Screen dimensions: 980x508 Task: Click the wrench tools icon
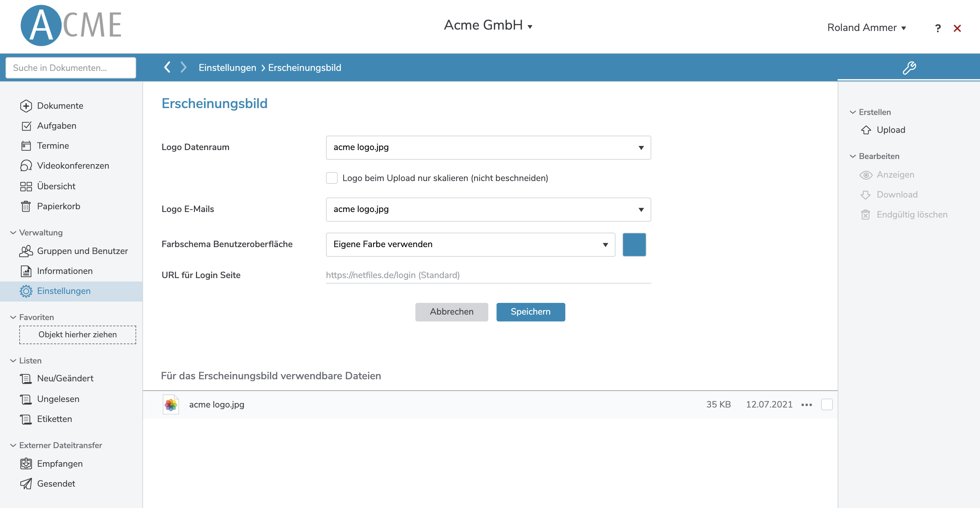click(909, 68)
